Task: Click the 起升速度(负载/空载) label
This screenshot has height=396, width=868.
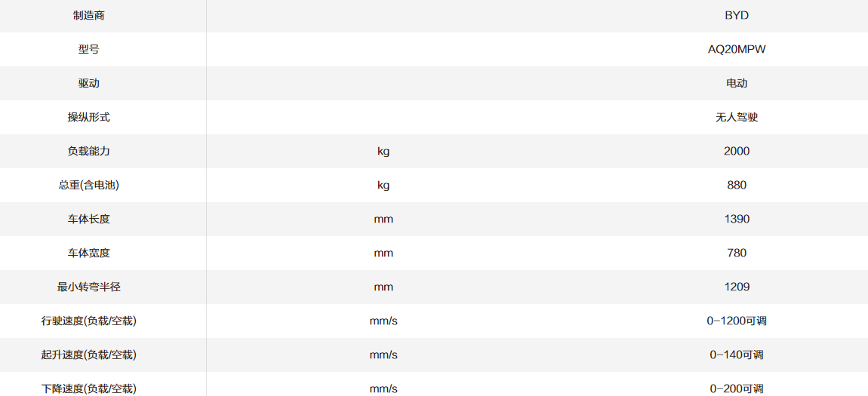Action: click(89, 355)
